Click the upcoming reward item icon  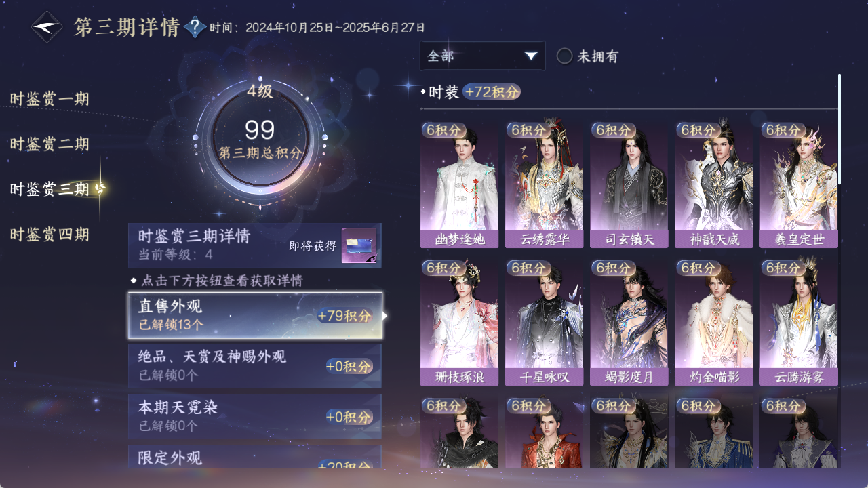(x=359, y=245)
